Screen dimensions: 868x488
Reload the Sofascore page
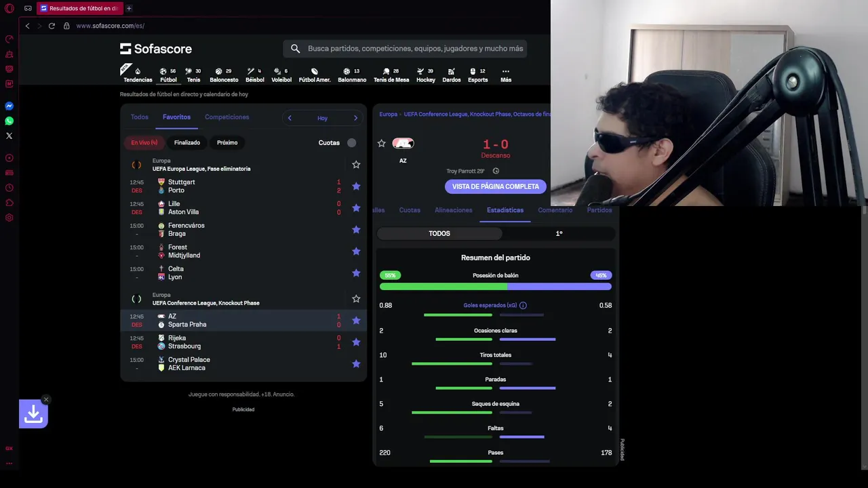(52, 26)
